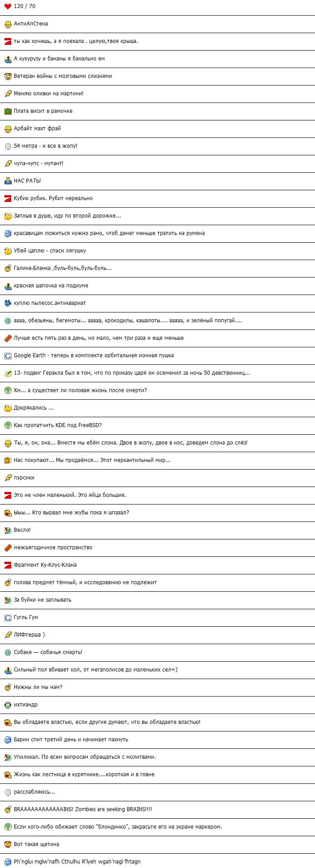The height and width of the screenshot is (868, 315).
Task: Click the phone icon beside расслабляюсь
Action: click(8, 792)
